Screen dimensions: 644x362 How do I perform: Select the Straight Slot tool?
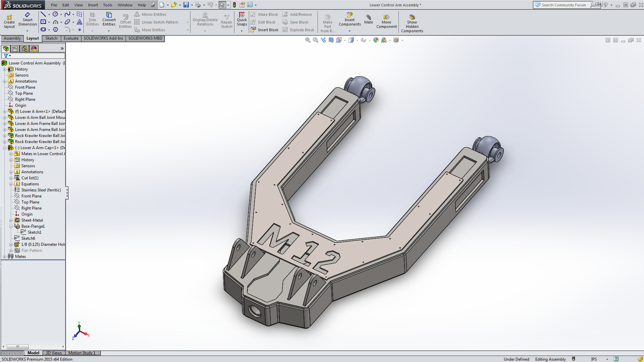point(43,30)
